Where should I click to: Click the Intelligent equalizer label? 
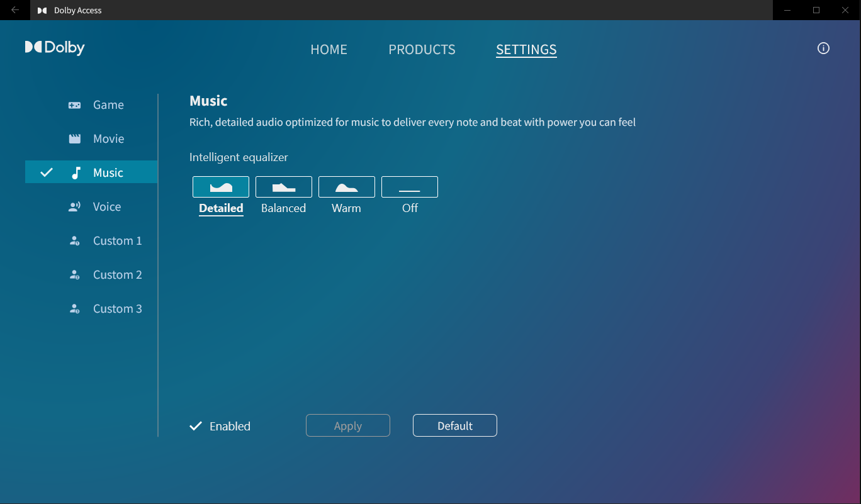(x=239, y=157)
